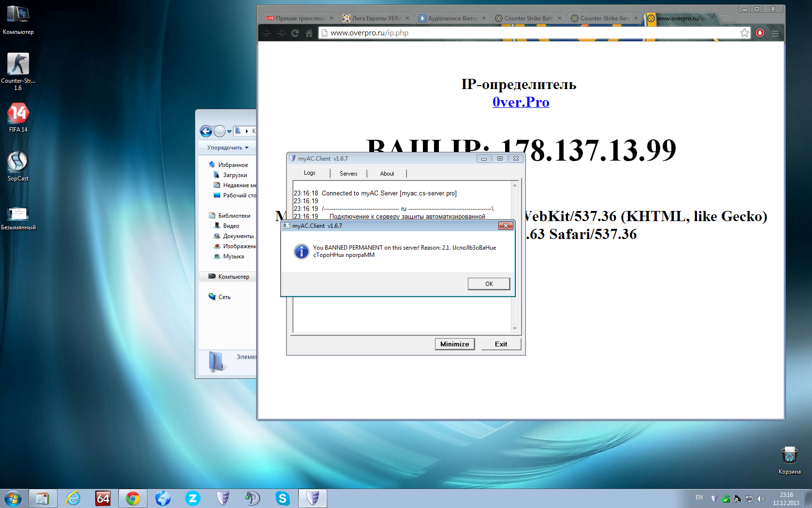Select 'Видео' in the Explorer sidebar
The width and height of the screenshot is (812, 508).
pos(231,226)
